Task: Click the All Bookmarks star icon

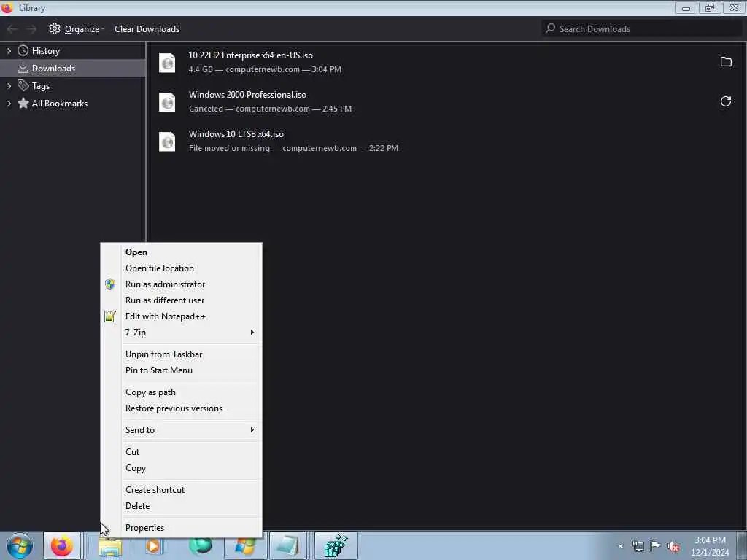Action: pyautogui.click(x=23, y=103)
